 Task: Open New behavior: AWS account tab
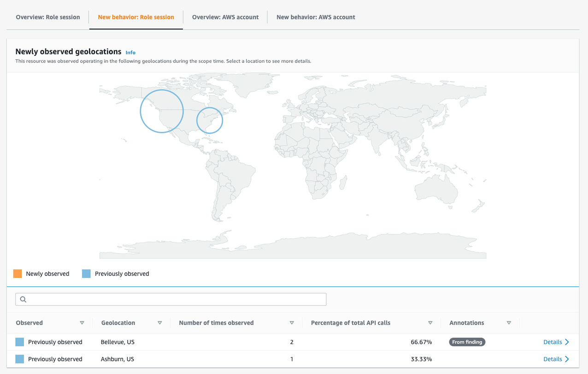pos(316,17)
